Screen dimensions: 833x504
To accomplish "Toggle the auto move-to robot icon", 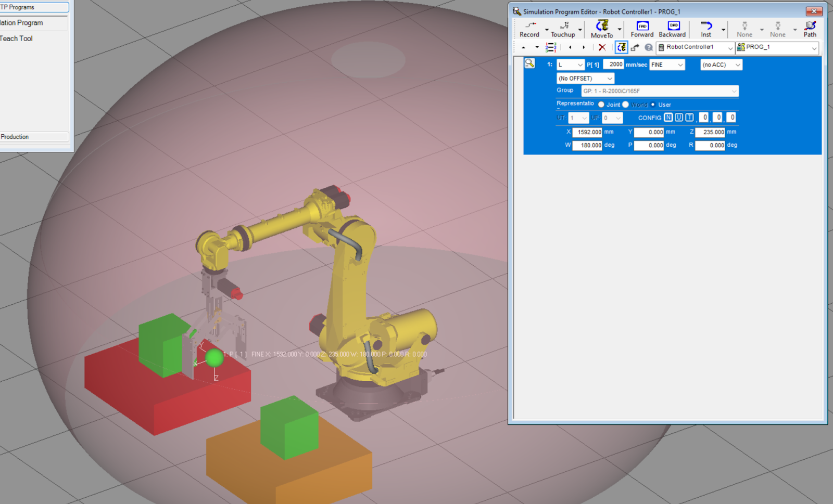I will click(622, 47).
